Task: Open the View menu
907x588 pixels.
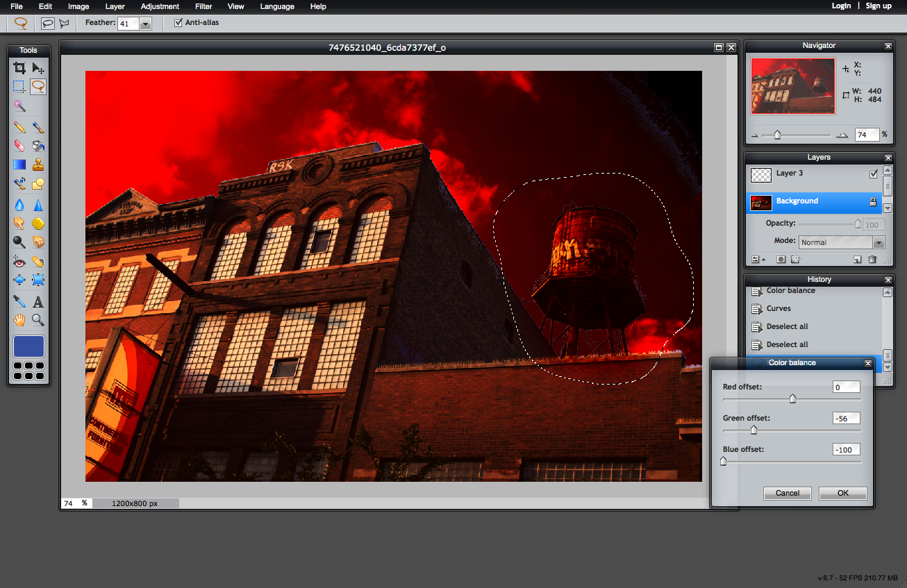Action: point(236,6)
